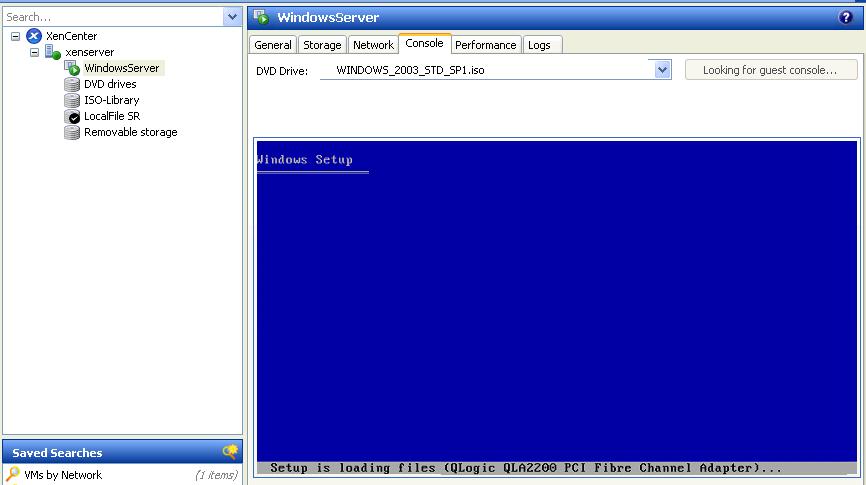Click the XenCenter root node icon
The image size is (866, 485).
tap(34, 36)
